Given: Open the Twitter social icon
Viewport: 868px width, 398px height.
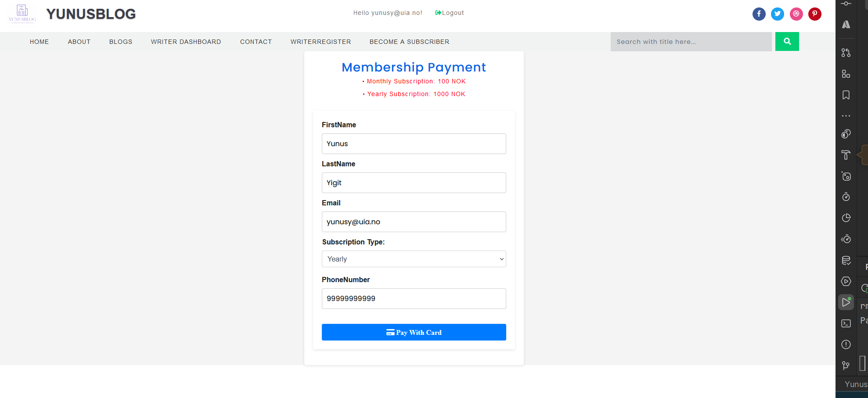Looking at the screenshot, I should point(777,14).
